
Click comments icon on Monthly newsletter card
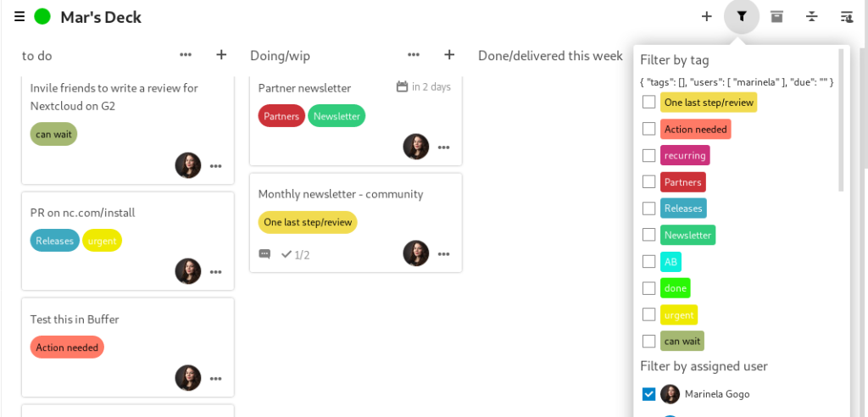[264, 254]
